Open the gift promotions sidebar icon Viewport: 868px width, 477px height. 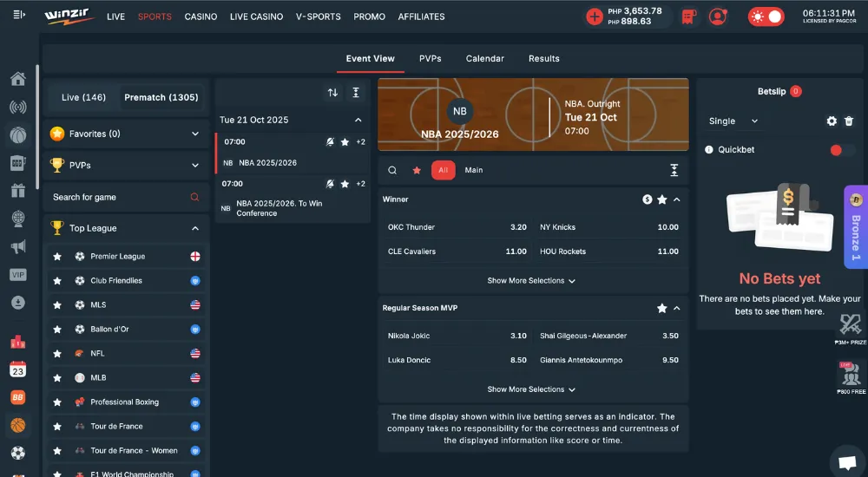pyautogui.click(x=17, y=190)
